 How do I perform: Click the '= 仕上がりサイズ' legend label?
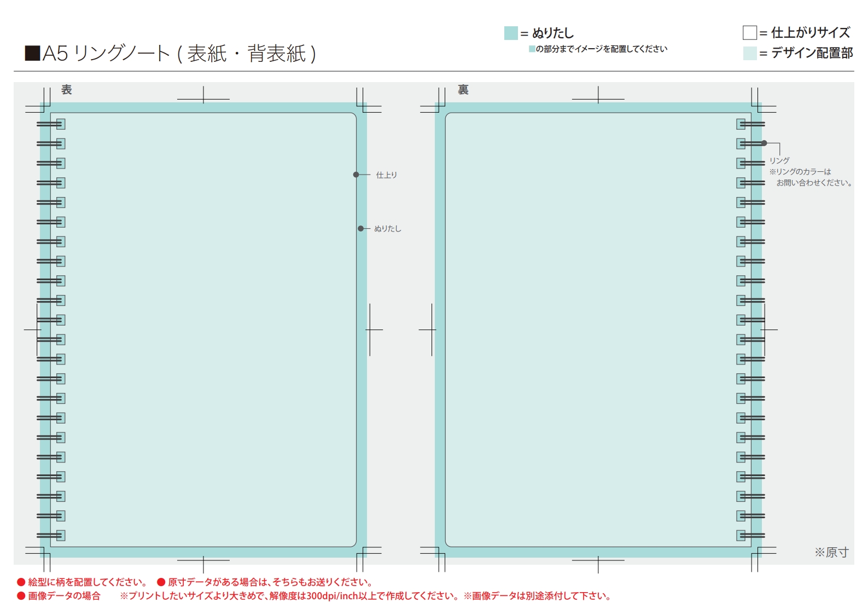(x=805, y=33)
